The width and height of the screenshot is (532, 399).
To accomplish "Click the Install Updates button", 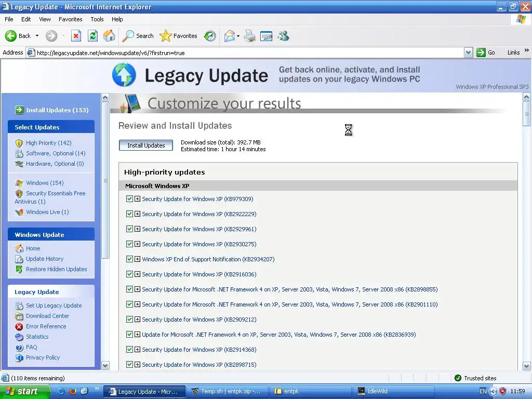I will point(146,145).
